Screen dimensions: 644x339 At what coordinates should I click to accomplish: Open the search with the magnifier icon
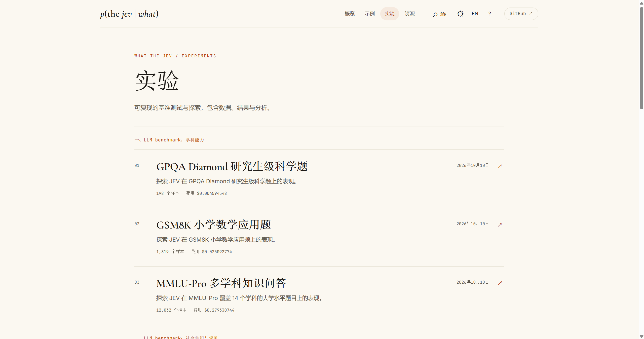tap(435, 15)
